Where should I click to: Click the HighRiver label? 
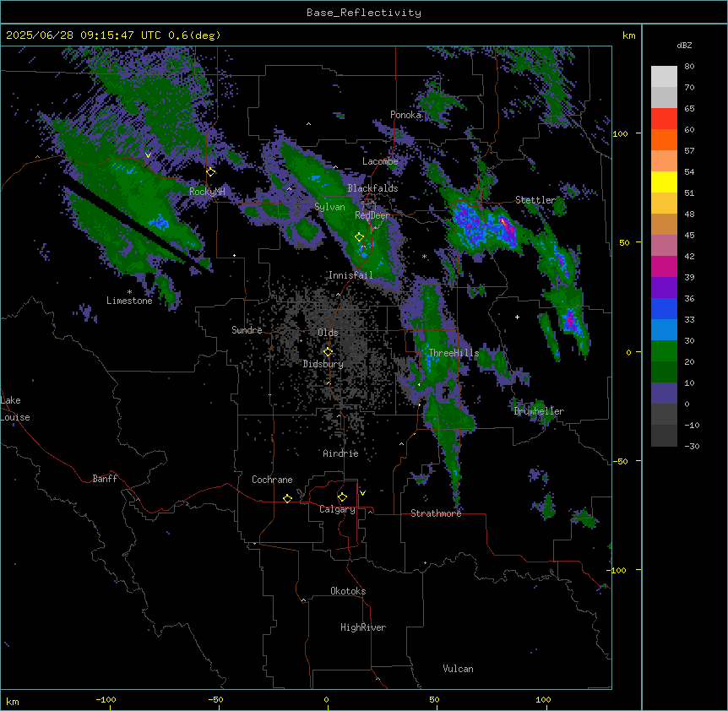[x=363, y=627]
